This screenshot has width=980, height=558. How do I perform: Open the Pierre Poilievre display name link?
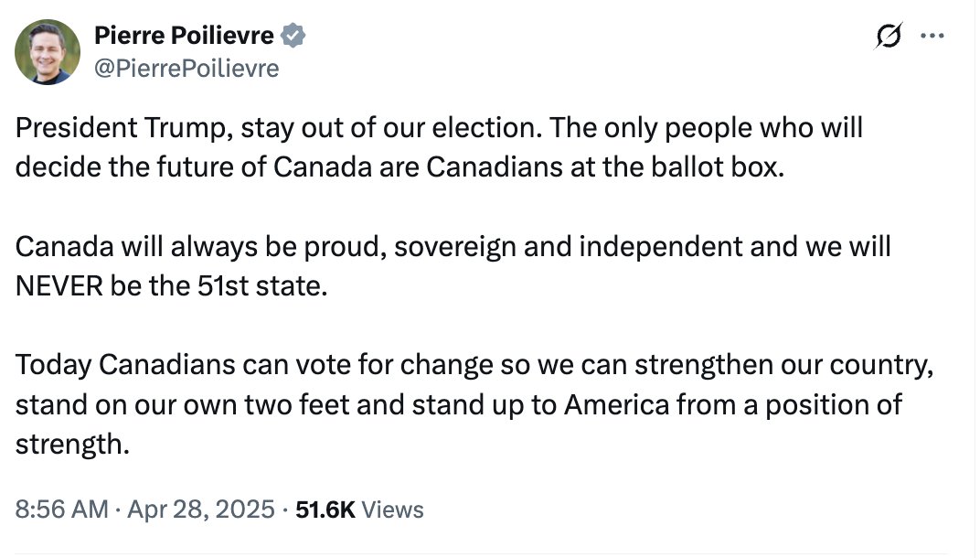pyautogui.click(x=184, y=36)
